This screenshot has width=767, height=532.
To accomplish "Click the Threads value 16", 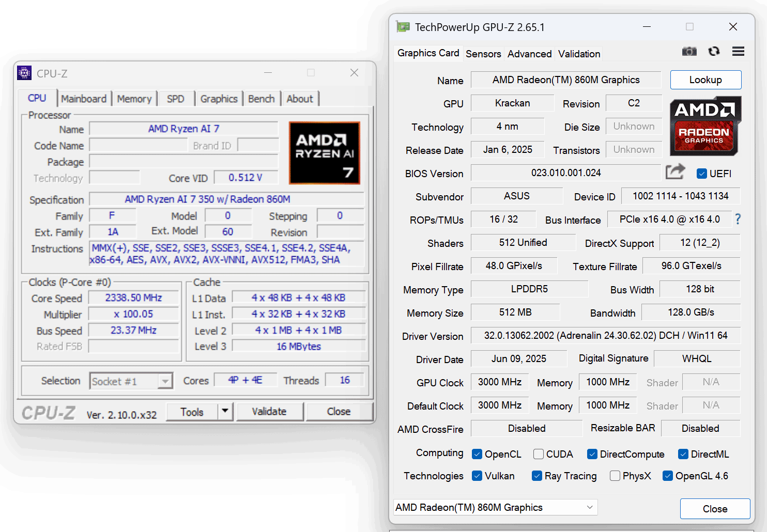I will 345,380.
